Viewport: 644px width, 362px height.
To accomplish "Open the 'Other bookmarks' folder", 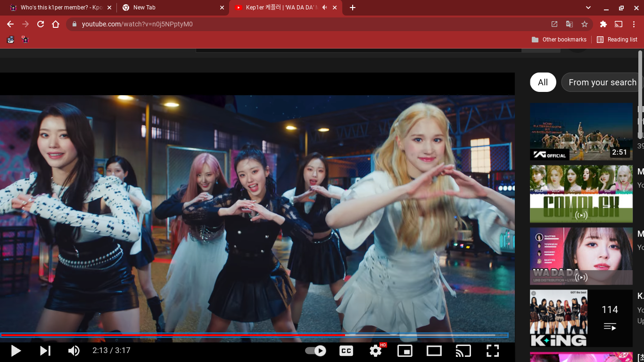I will 559,40.
